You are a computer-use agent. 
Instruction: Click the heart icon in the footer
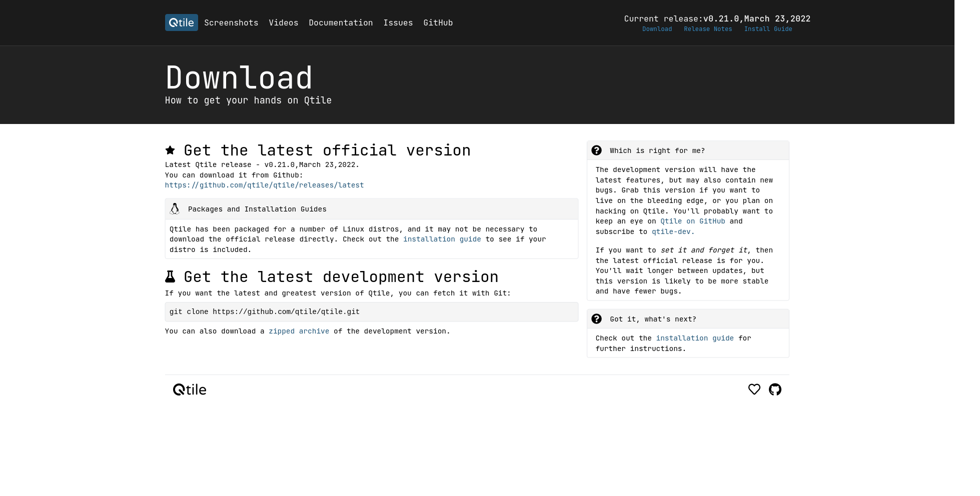click(x=754, y=389)
